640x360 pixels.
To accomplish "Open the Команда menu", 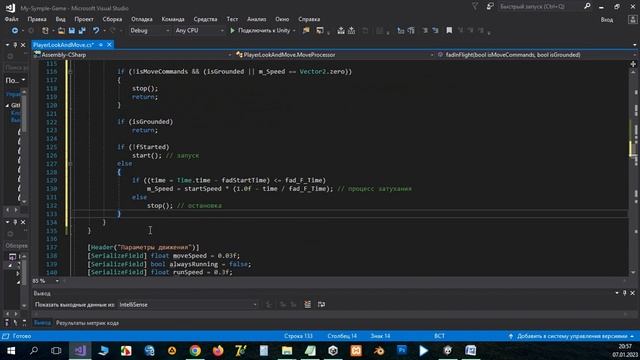I will [173, 19].
